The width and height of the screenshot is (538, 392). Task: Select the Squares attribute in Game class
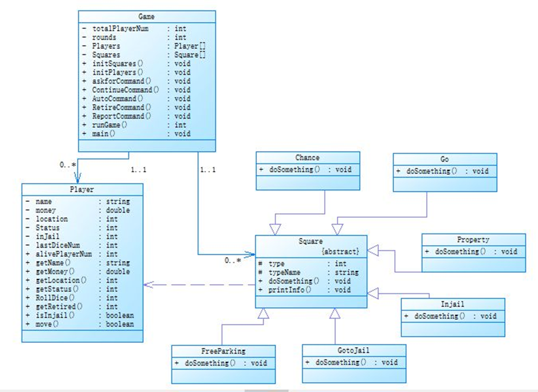[106, 55]
